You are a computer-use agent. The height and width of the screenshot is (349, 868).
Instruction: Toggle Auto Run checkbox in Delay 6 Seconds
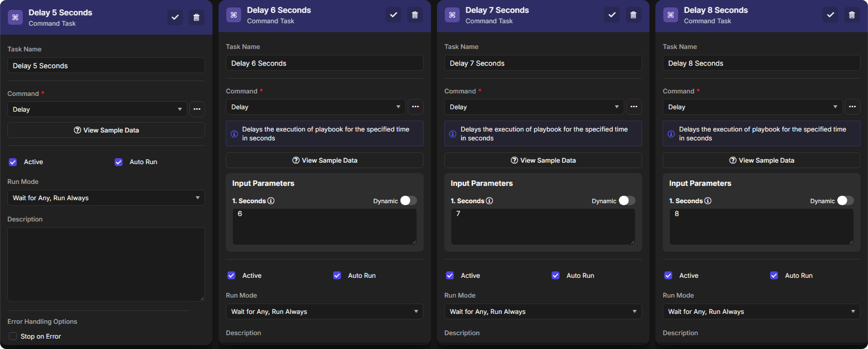coord(337,275)
